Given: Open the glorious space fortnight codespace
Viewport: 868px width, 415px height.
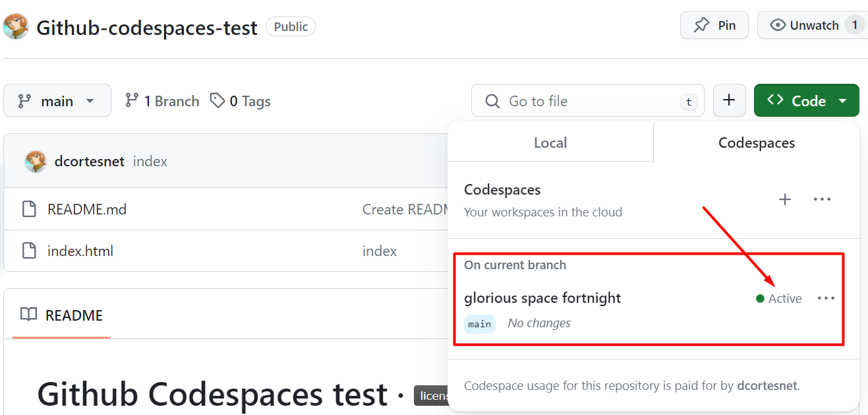Looking at the screenshot, I should point(542,298).
